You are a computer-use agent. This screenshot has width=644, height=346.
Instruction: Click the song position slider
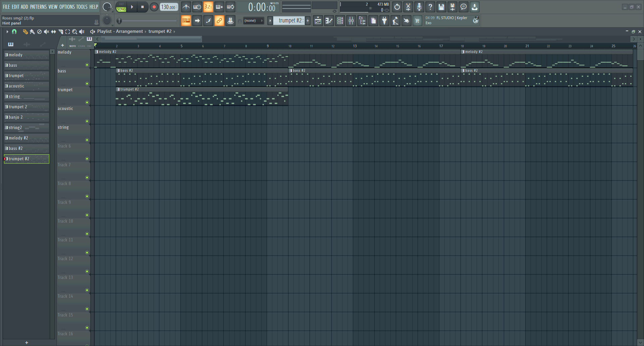(148, 21)
